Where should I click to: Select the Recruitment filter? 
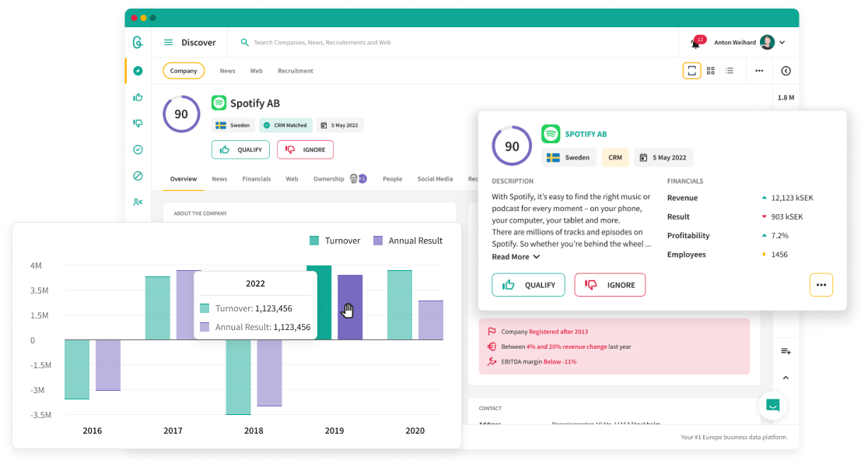coord(296,71)
